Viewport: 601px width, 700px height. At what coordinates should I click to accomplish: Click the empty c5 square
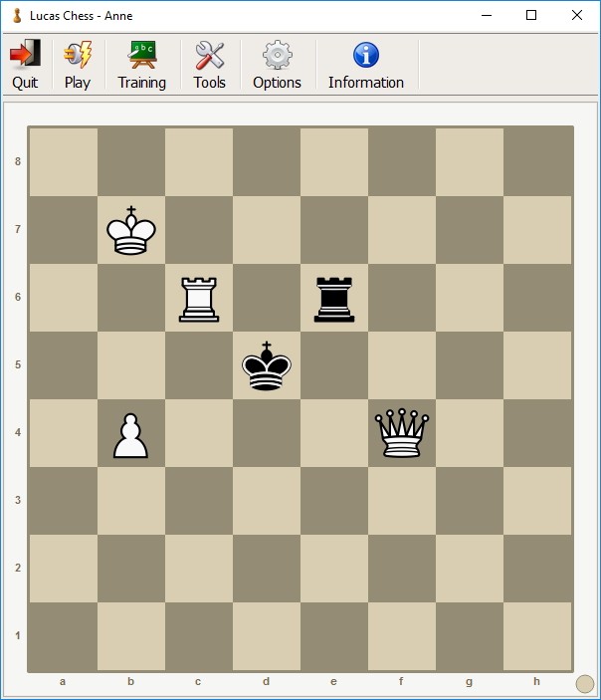click(x=199, y=366)
